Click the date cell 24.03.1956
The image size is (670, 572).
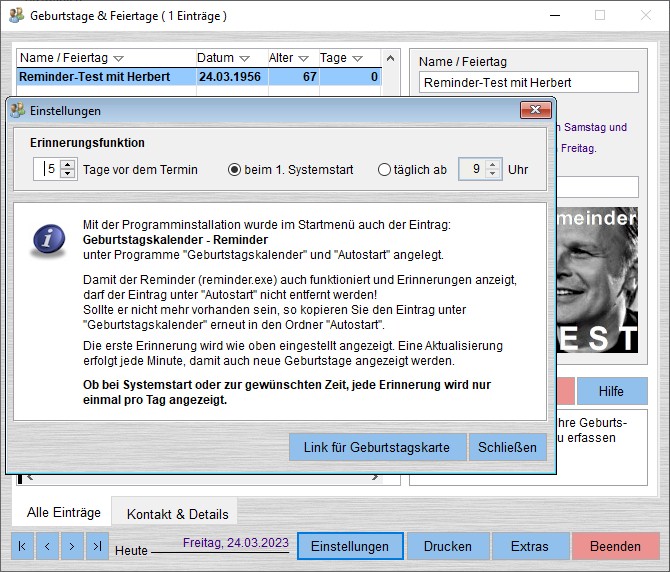pos(230,77)
